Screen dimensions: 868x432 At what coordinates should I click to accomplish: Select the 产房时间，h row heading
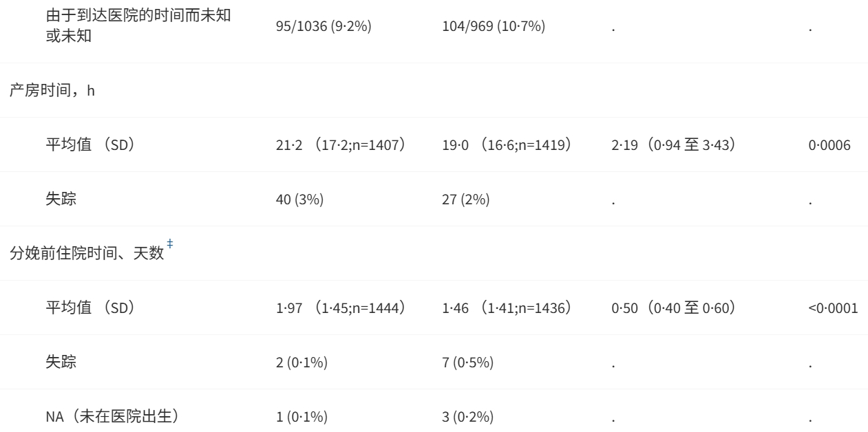point(52,92)
